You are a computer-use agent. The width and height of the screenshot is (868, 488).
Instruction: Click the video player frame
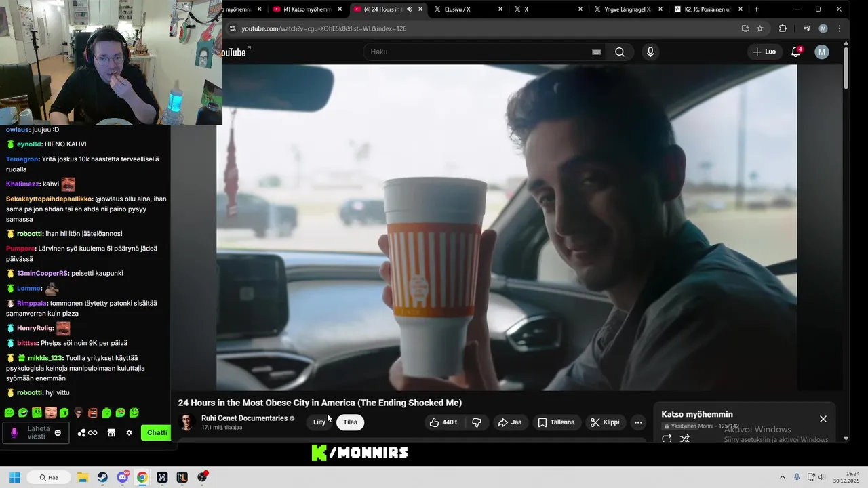coord(507,228)
